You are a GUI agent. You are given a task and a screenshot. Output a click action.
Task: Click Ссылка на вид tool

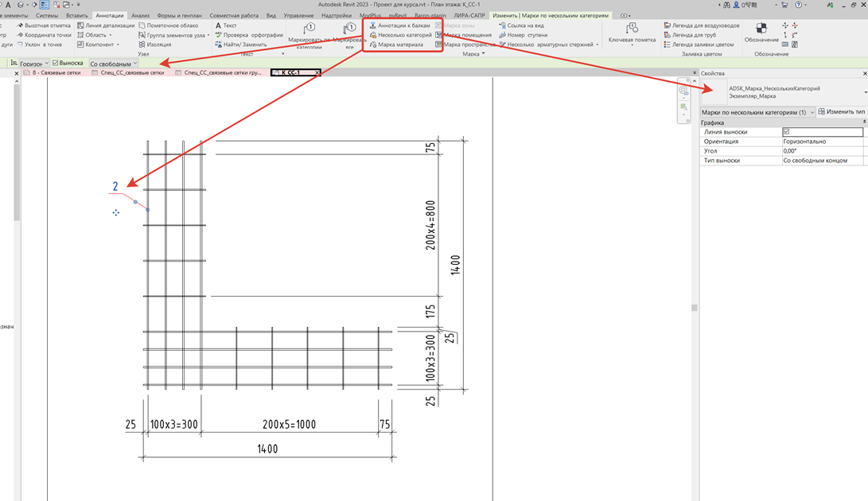point(521,25)
